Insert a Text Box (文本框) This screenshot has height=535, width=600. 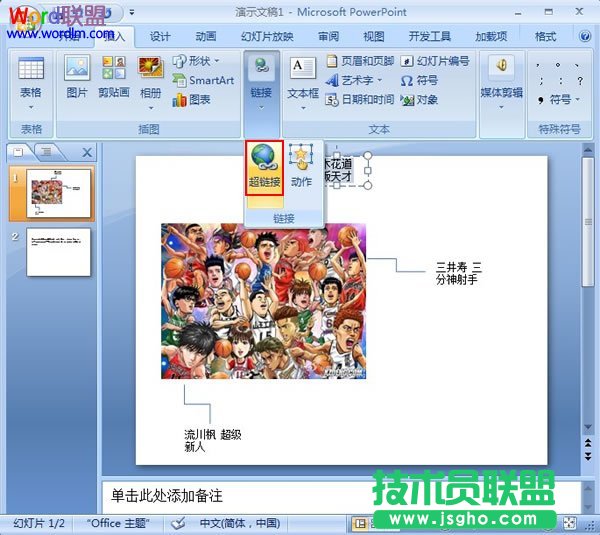303,77
